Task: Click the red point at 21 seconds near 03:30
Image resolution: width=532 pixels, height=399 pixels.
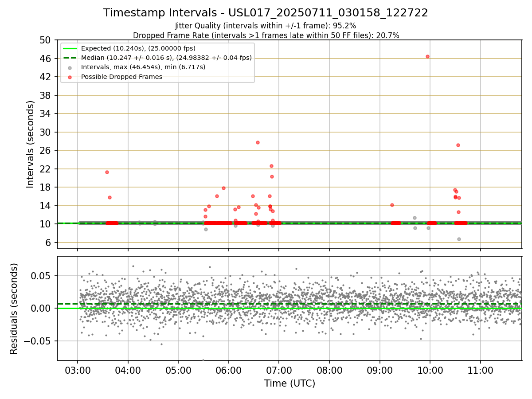Action: coord(107,172)
